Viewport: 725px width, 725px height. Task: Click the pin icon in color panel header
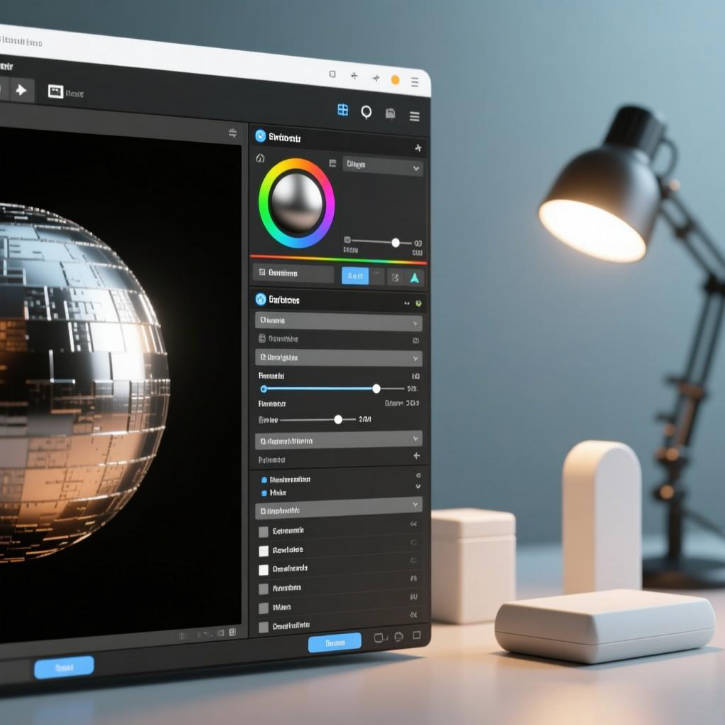[418, 148]
